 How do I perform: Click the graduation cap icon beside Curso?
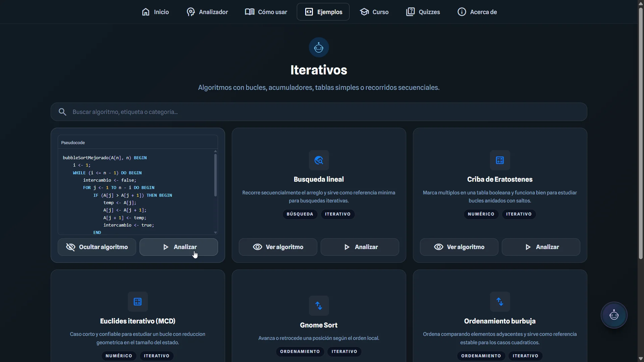point(364,12)
